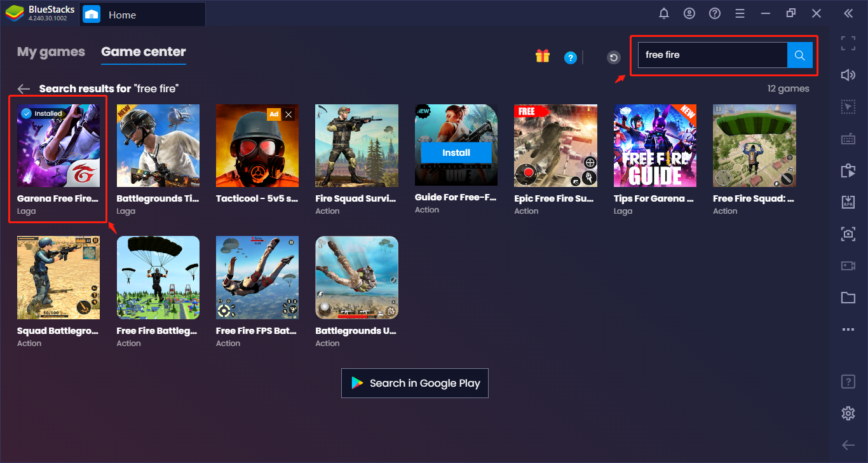This screenshot has width=868, height=463.
Task: Click the 'free fire' search input field
Action: [712, 55]
